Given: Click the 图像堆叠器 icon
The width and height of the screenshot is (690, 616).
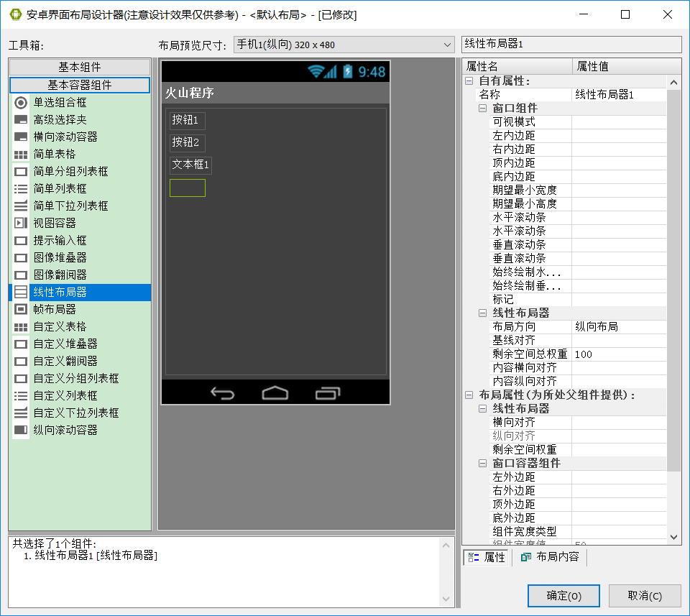Looking at the screenshot, I should (x=21, y=258).
